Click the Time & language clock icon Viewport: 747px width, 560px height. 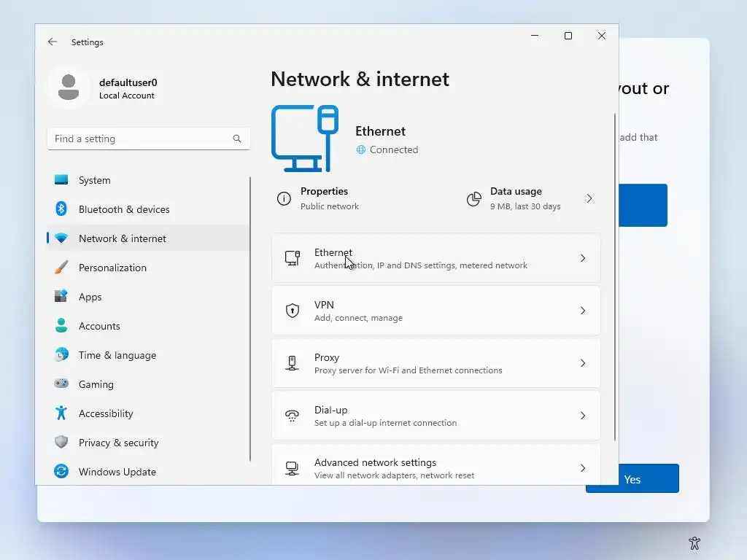61,355
